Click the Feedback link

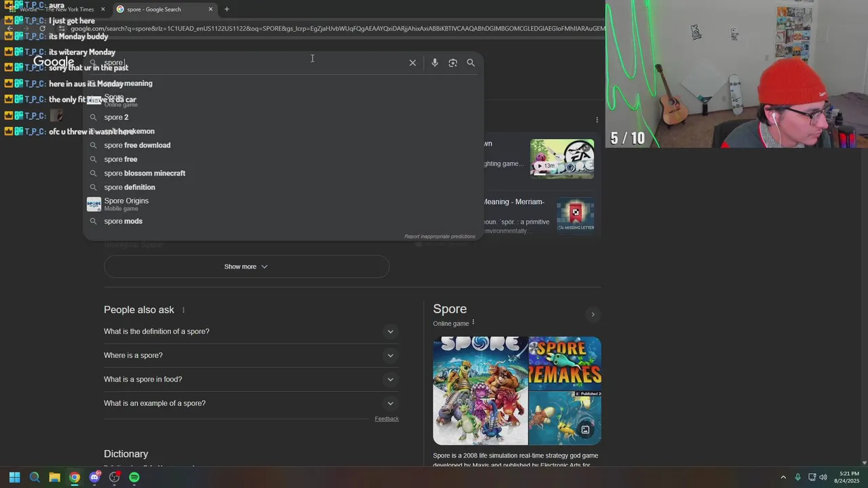(x=387, y=419)
